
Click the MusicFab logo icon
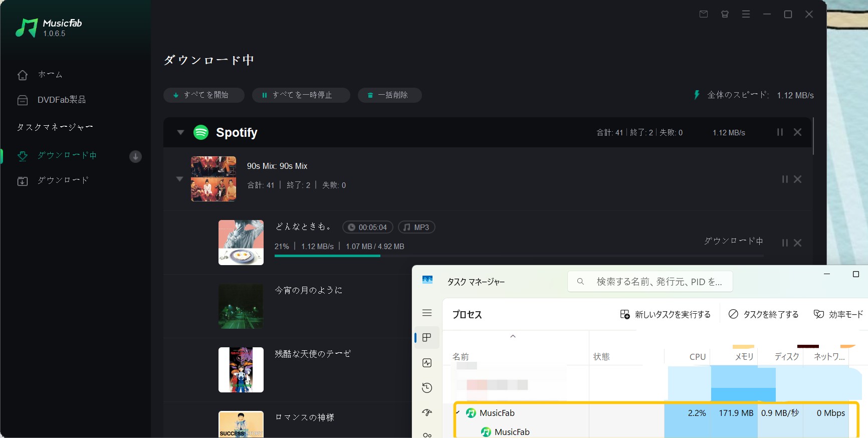(x=27, y=28)
